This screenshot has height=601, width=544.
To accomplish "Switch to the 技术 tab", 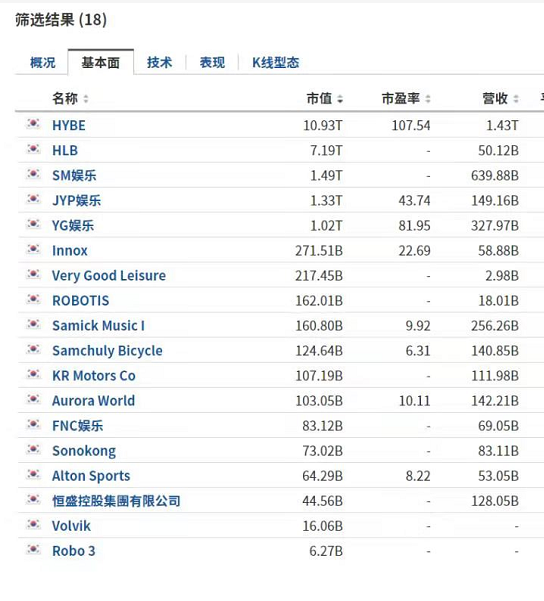I will (x=159, y=62).
